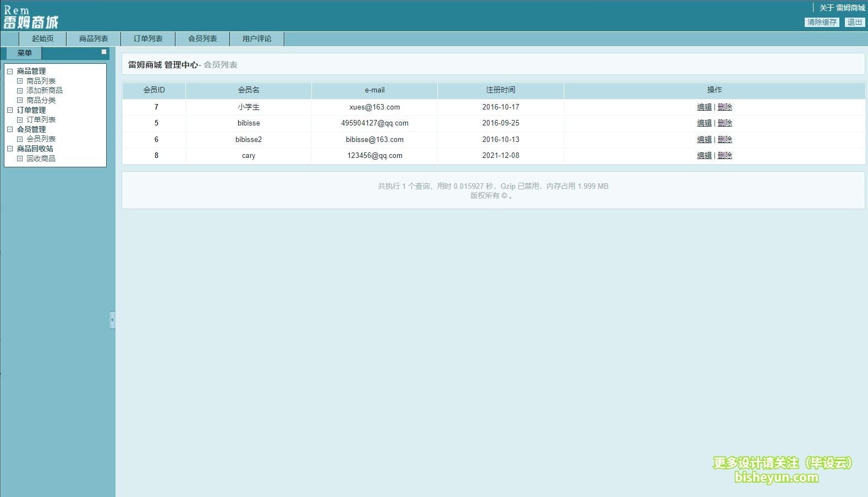Viewport: 868px width, 497px height.
Task: Click the 注册时间 column header
Action: coord(501,90)
